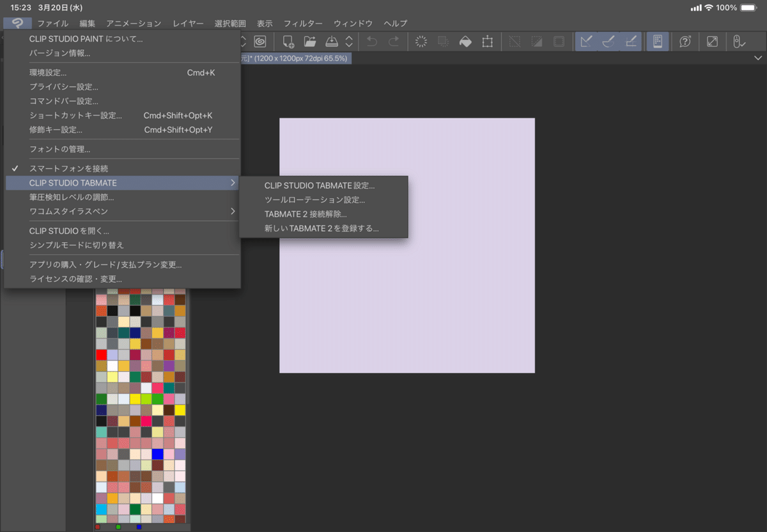Screen dimensions: 767x532
Task: Click the Clear (dotted circle) icon
Action: point(421,42)
